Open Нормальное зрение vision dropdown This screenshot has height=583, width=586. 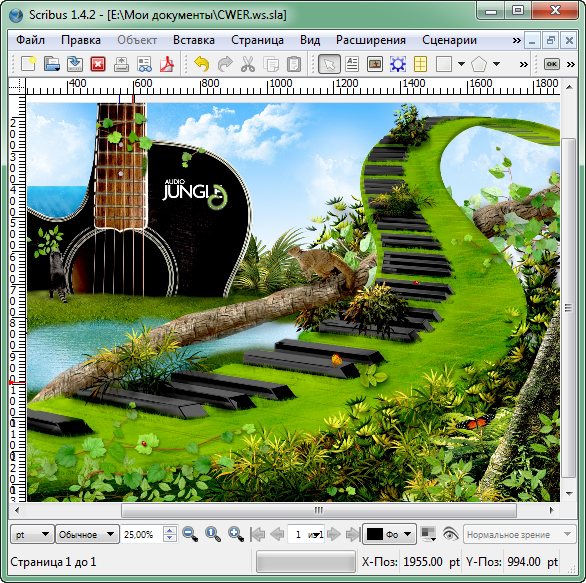pos(519,534)
